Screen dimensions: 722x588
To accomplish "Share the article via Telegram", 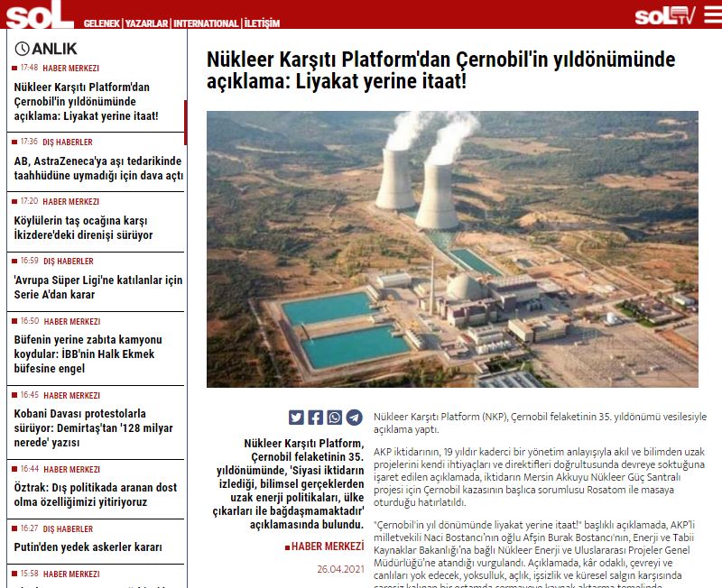I will (354, 418).
